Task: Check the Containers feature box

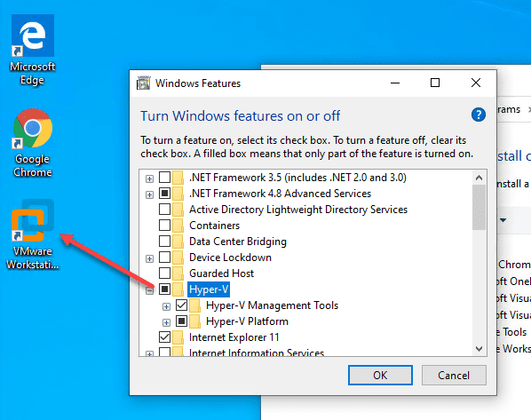Action: pyautogui.click(x=164, y=225)
